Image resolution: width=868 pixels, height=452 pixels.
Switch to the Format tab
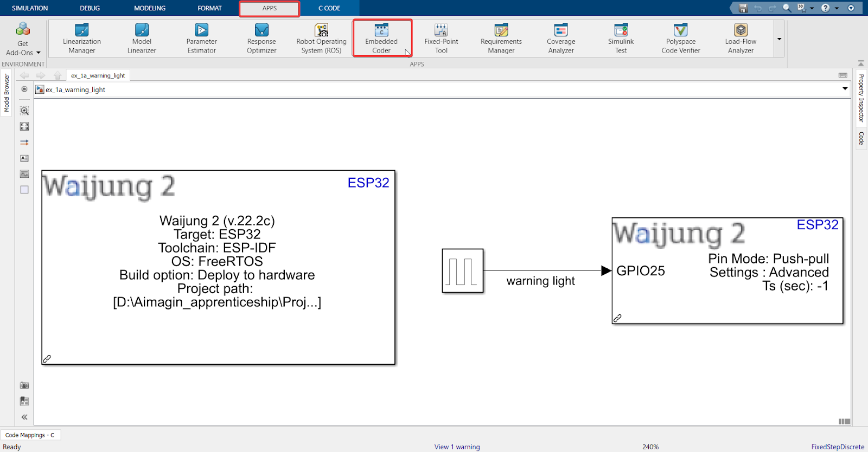(210, 8)
